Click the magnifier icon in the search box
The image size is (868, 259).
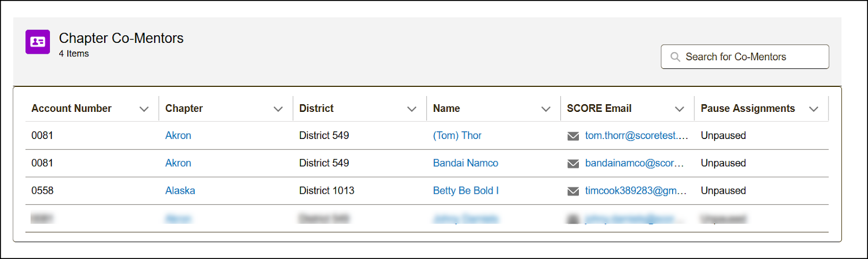click(x=675, y=57)
